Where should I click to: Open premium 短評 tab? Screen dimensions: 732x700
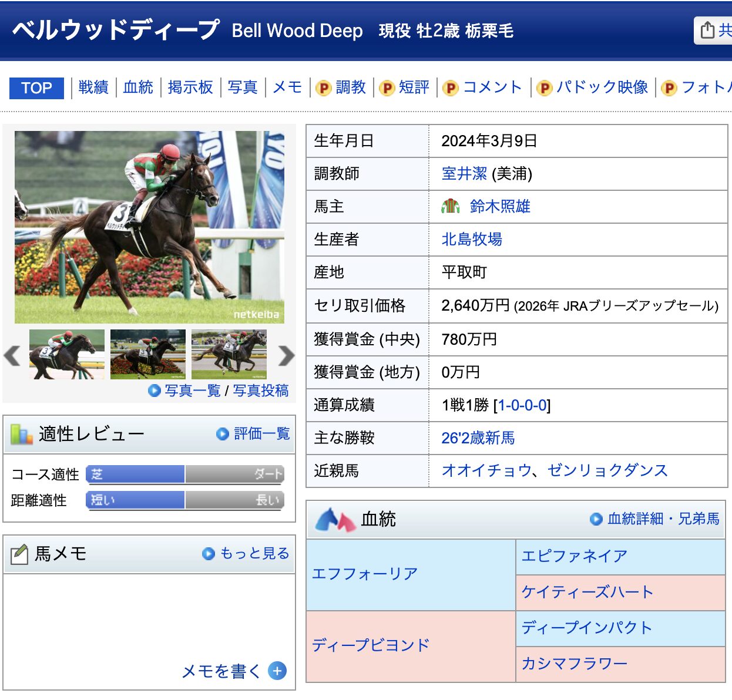point(414,87)
